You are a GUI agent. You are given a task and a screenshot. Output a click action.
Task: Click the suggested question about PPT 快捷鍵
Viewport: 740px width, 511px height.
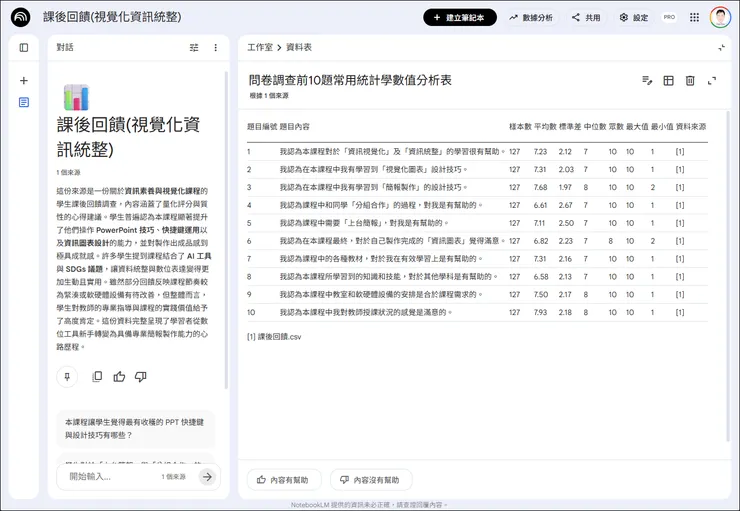[135, 428]
